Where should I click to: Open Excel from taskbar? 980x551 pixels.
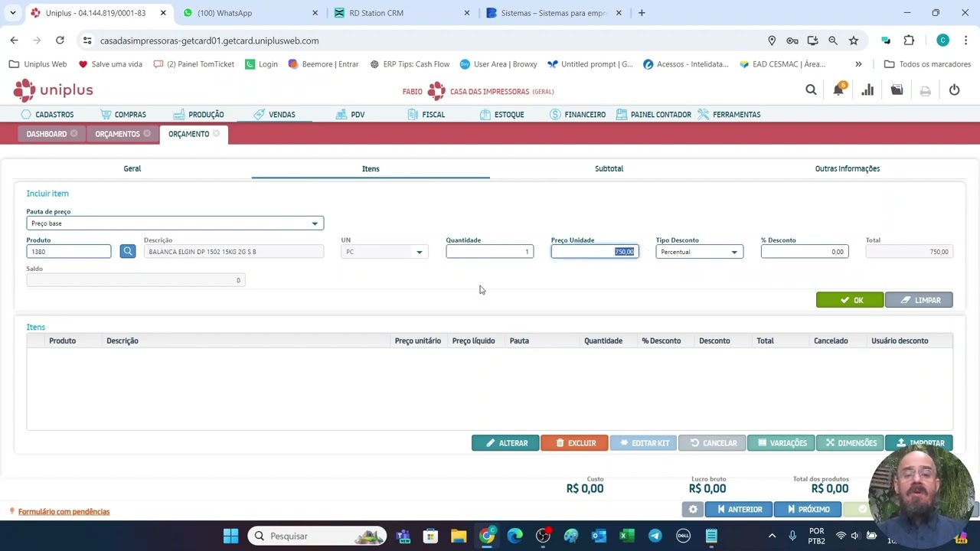pyautogui.click(x=627, y=536)
